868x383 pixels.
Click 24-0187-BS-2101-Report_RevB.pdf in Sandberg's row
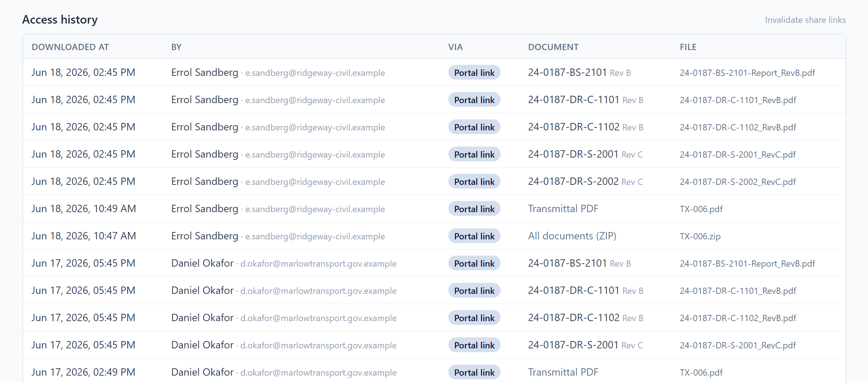pos(747,73)
